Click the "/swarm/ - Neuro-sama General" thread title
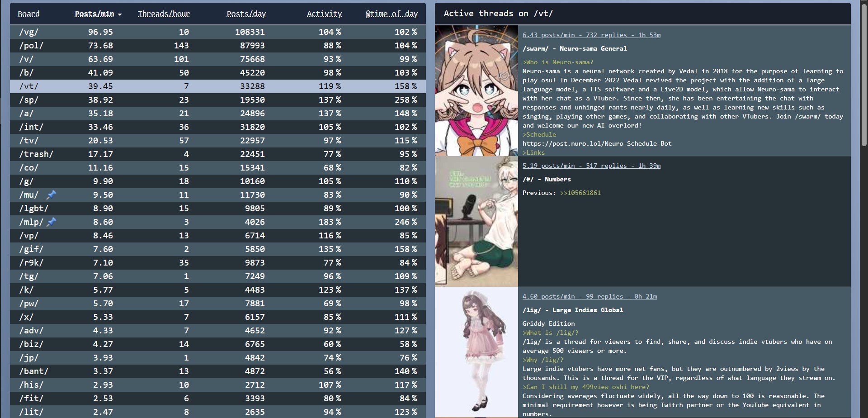 pos(575,48)
